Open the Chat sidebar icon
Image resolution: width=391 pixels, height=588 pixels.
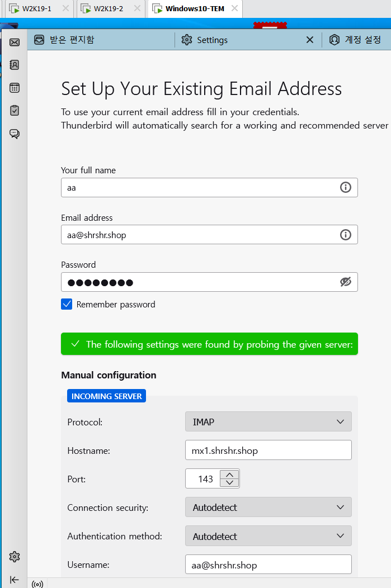[14, 134]
